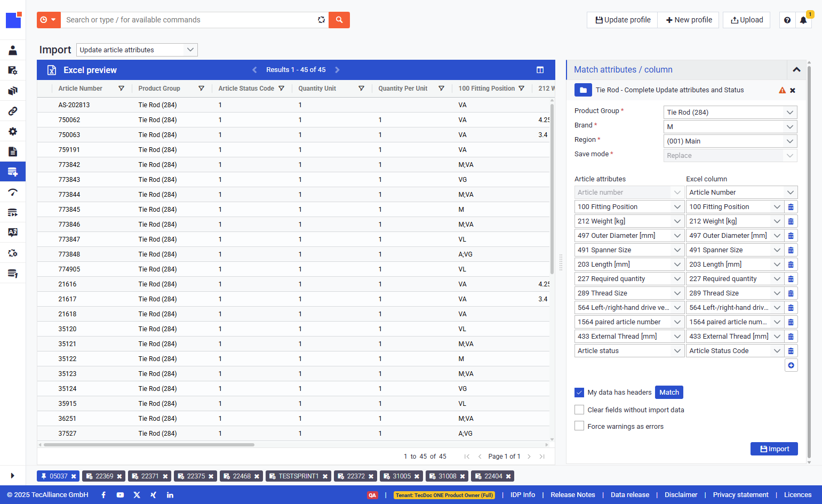
Task: Open the Release Notes footer link
Action: [572, 495]
